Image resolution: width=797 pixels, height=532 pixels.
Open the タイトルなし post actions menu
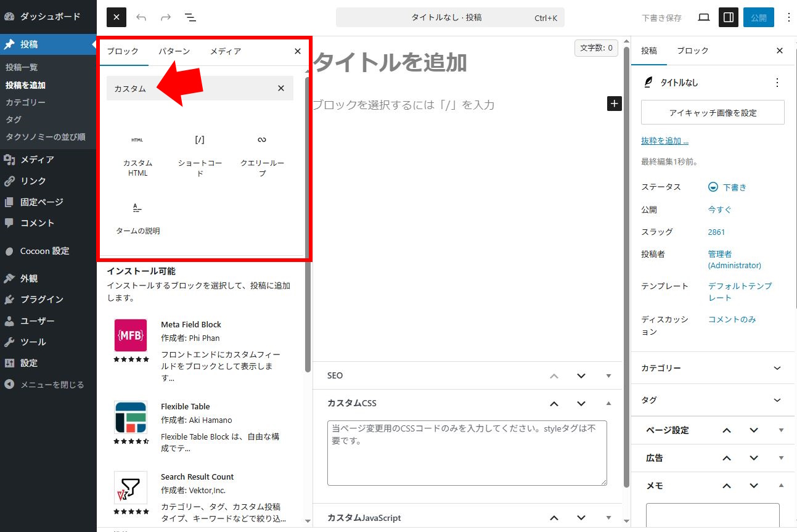tap(777, 83)
